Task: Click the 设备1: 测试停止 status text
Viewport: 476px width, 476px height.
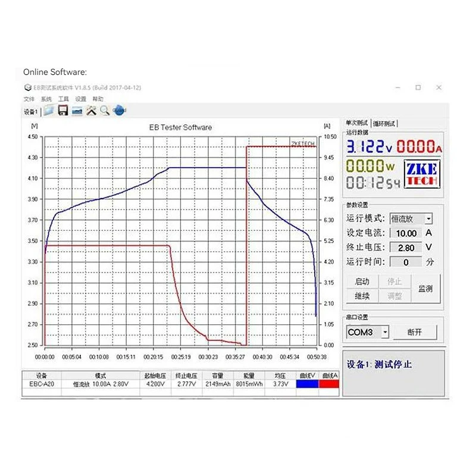Action: coord(379,364)
